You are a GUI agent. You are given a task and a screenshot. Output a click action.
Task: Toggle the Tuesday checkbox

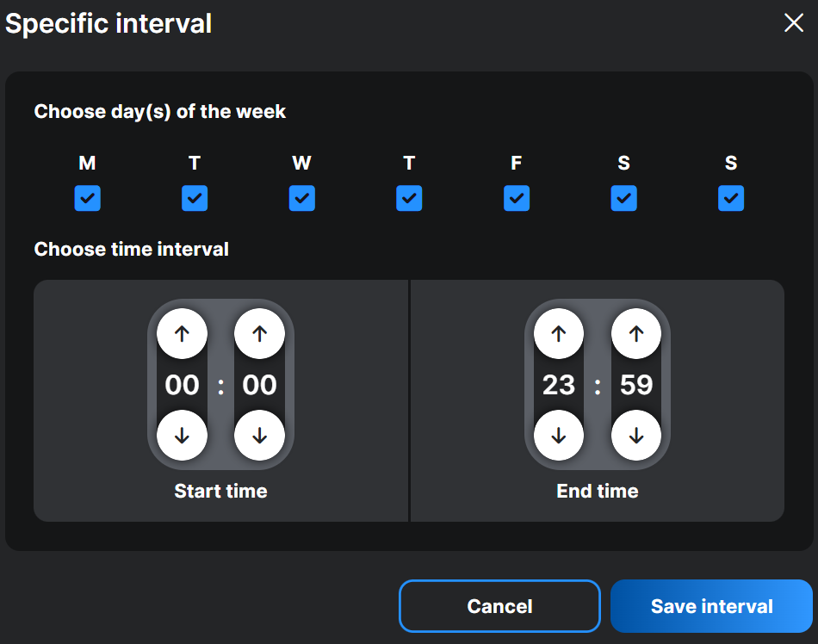pyautogui.click(x=195, y=198)
